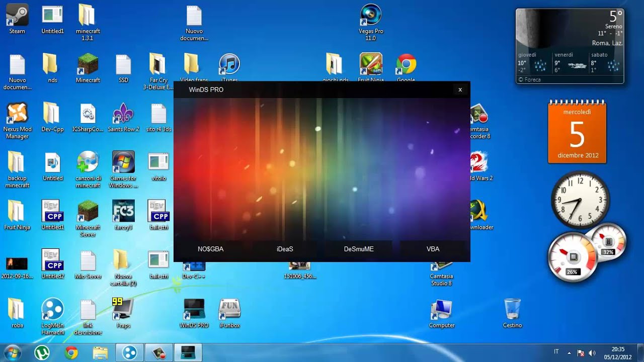Open the minecraft 1.3.1 folder
This screenshot has width=644, height=362.
tap(88, 22)
